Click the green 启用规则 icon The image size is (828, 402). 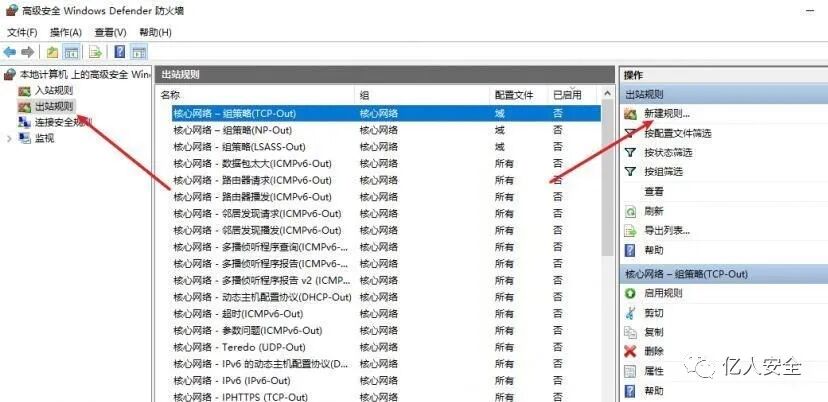630,293
